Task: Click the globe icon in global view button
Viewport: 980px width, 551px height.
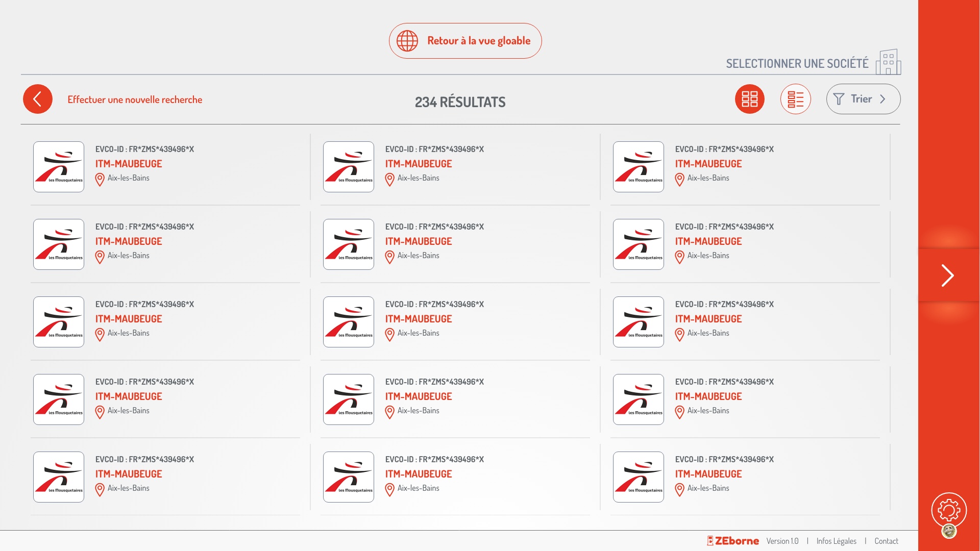Action: click(407, 41)
